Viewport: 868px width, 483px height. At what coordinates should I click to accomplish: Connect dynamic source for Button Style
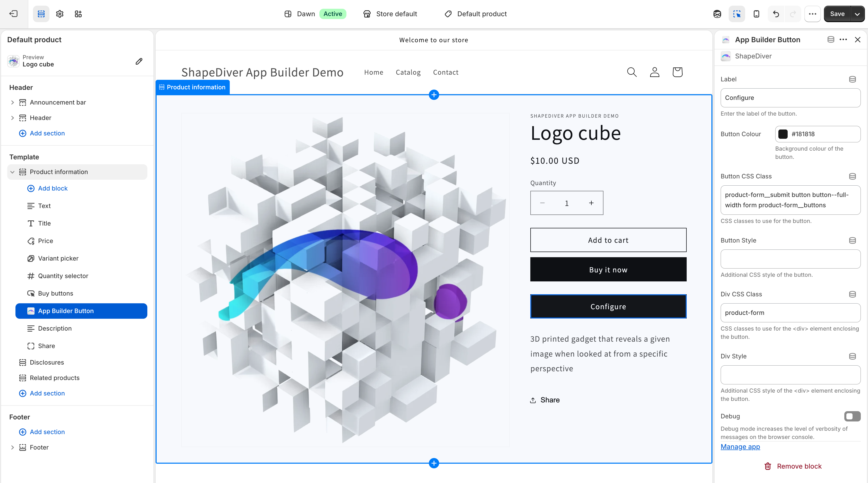[853, 240]
